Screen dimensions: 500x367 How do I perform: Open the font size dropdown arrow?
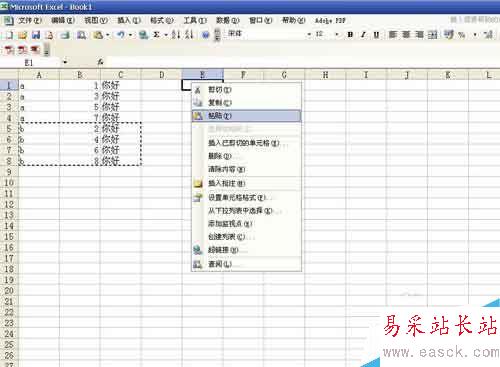337,34
